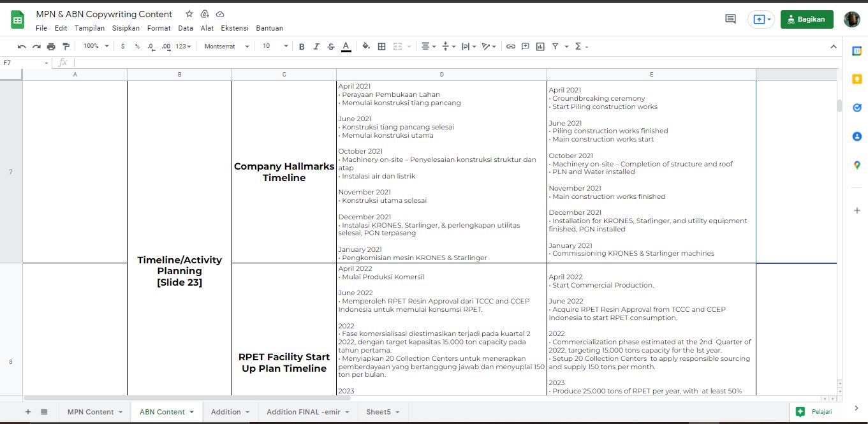Click the Pelajari explore button
The image size is (868, 424).
[816, 412]
